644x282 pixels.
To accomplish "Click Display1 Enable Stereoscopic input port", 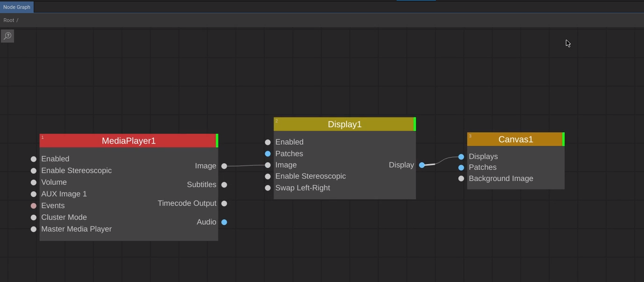I will point(268,176).
